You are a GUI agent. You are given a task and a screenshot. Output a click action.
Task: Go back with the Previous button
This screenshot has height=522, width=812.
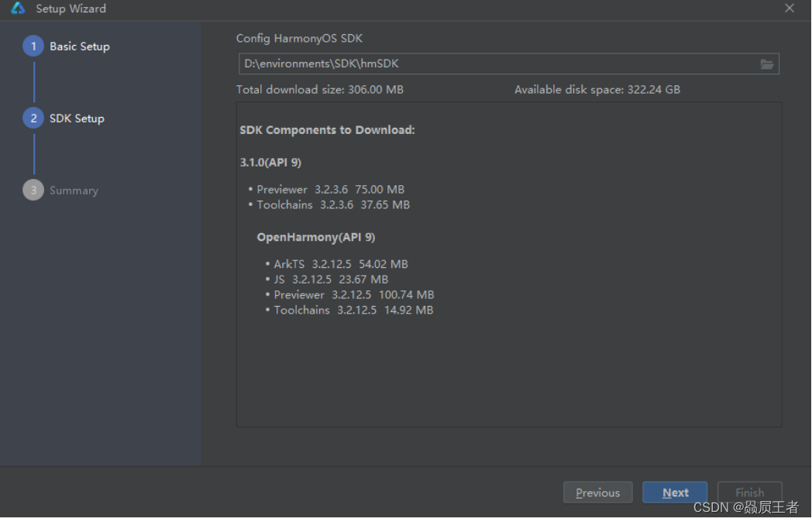pyautogui.click(x=597, y=493)
